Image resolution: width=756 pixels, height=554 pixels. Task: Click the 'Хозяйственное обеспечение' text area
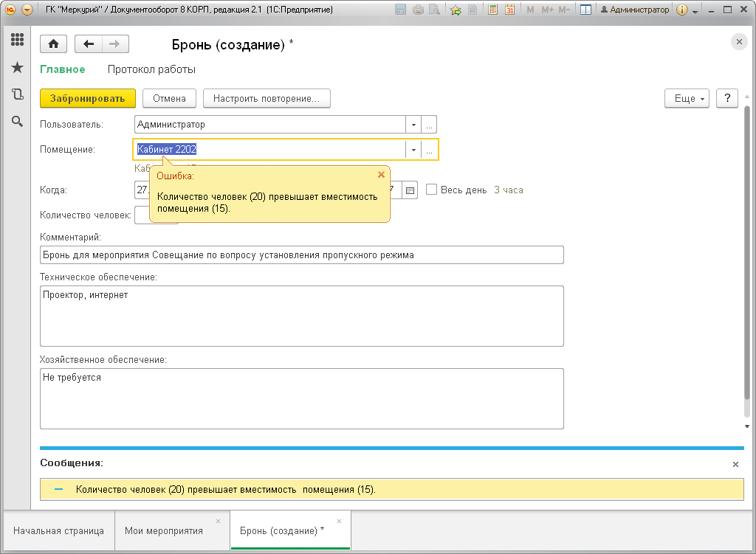(x=302, y=399)
